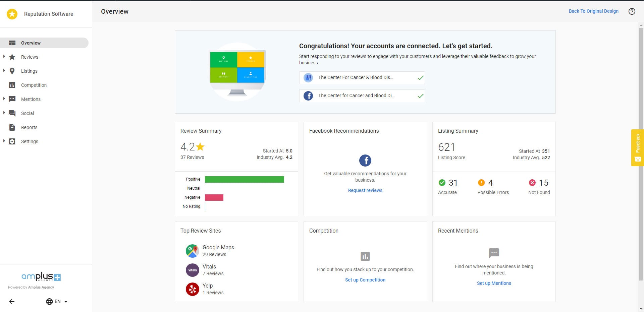Click the Competition bar chart icon in card

[365, 256]
